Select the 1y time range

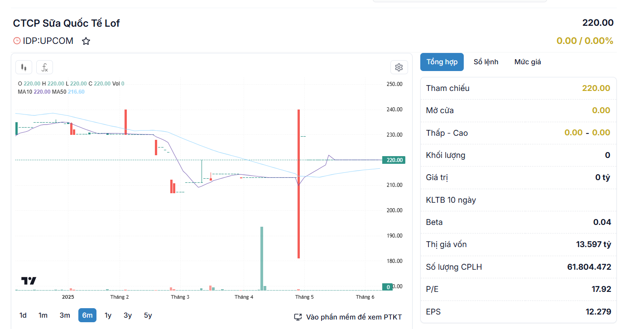click(x=108, y=315)
